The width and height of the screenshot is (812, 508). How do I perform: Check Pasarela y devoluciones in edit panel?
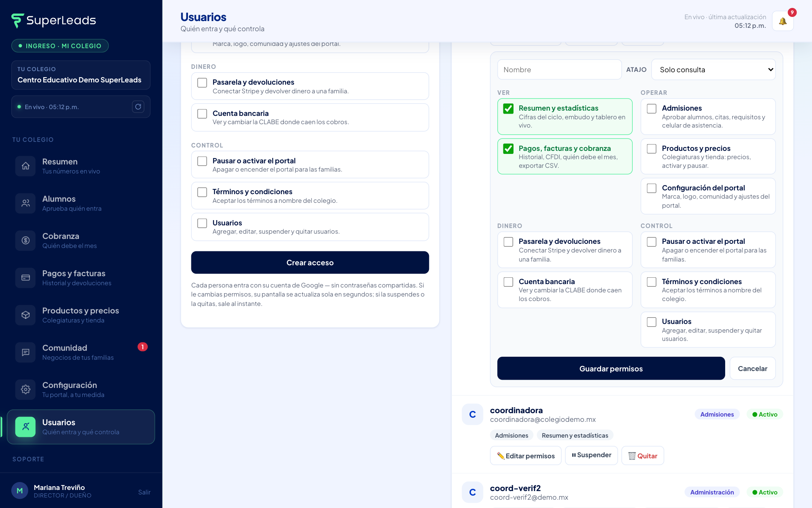point(508,242)
